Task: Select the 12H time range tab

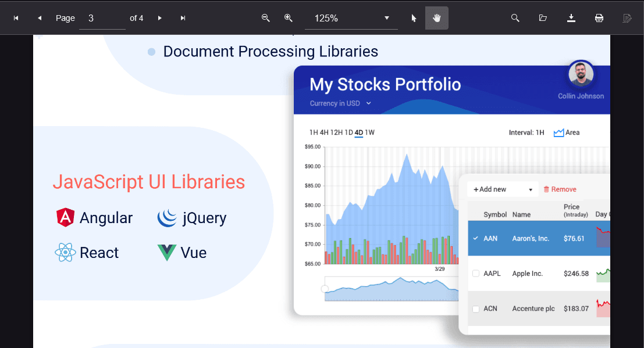Action: click(x=336, y=132)
